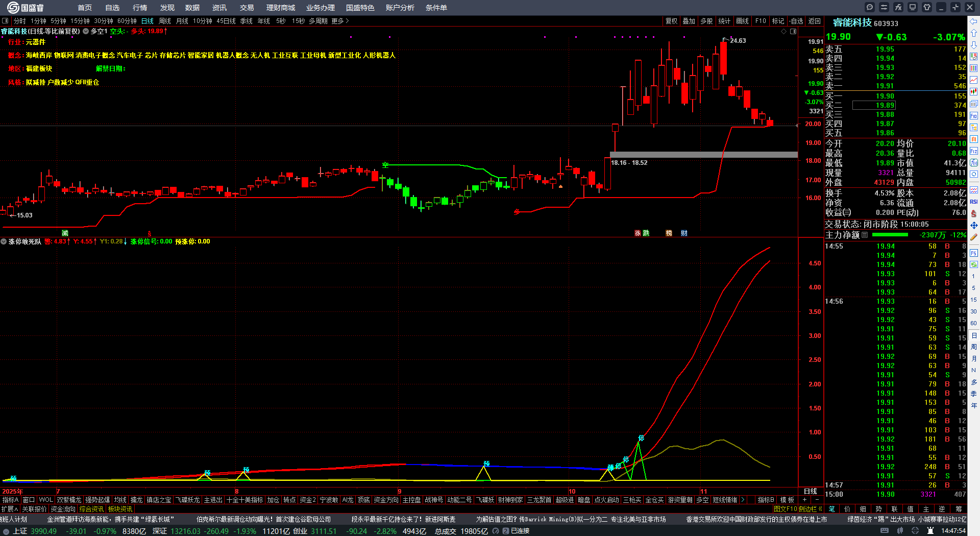Click the up arrow in right sidebar
980x536 pixels.
pos(974,33)
